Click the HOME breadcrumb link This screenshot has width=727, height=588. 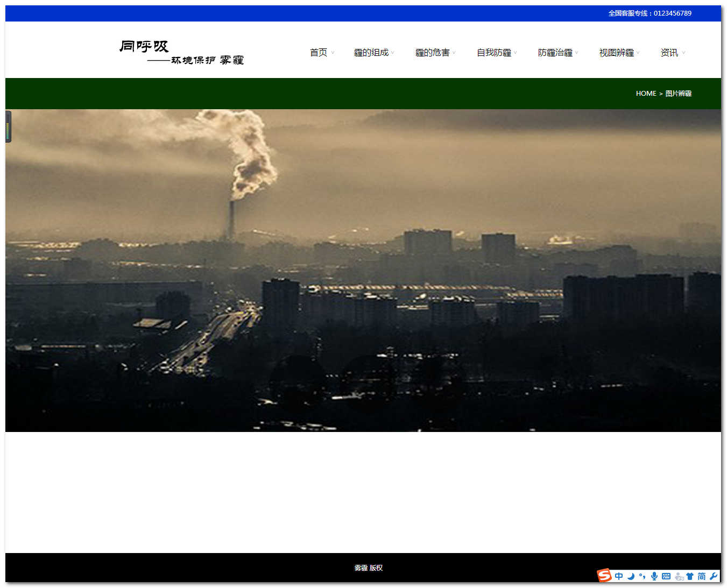click(x=646, y=94)
